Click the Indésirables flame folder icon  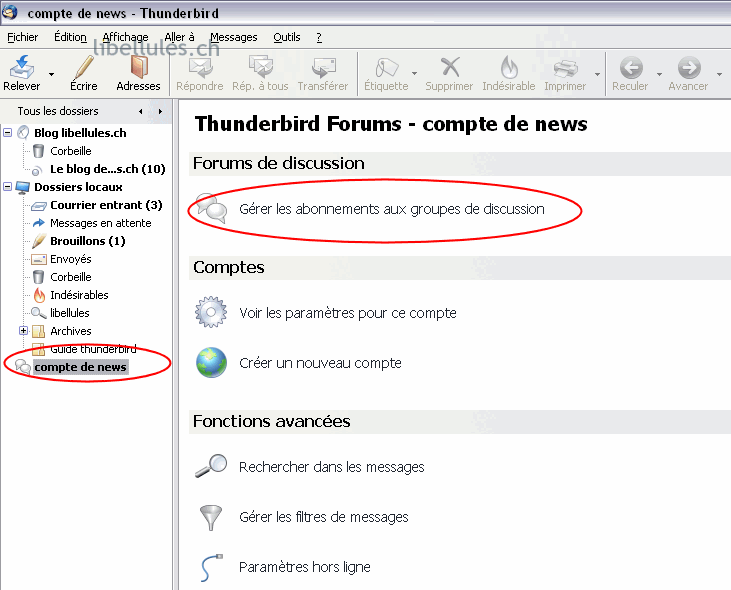point(39,295)
